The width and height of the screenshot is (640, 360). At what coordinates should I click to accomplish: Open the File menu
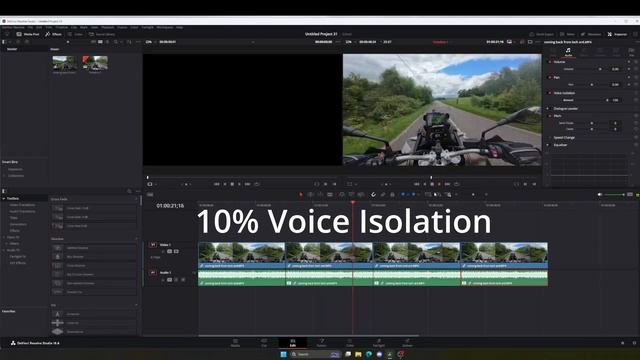coord(30,27)
